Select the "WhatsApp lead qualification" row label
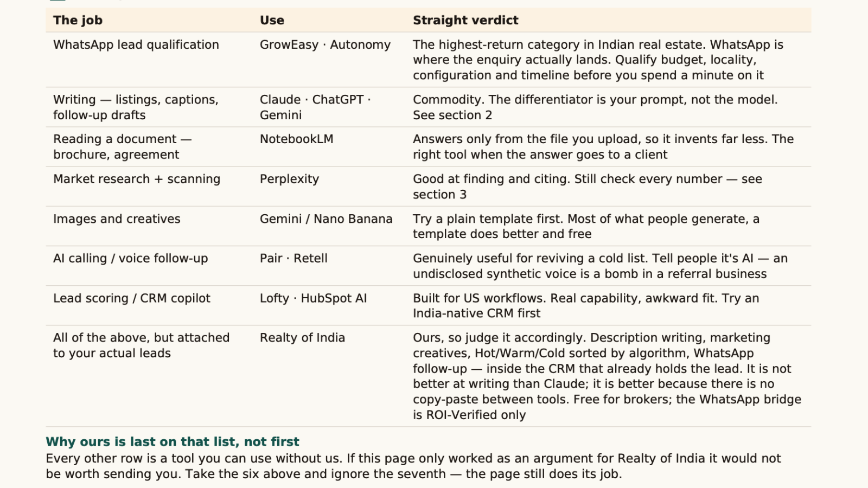 click(136, 44)
